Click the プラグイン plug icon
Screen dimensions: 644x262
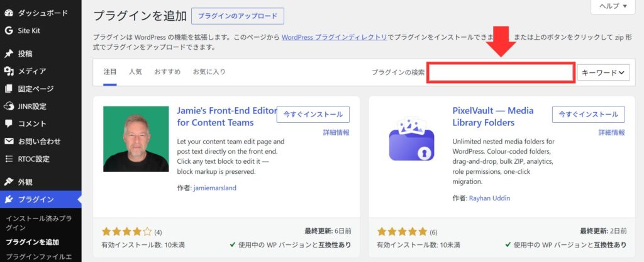click(9, 200)
